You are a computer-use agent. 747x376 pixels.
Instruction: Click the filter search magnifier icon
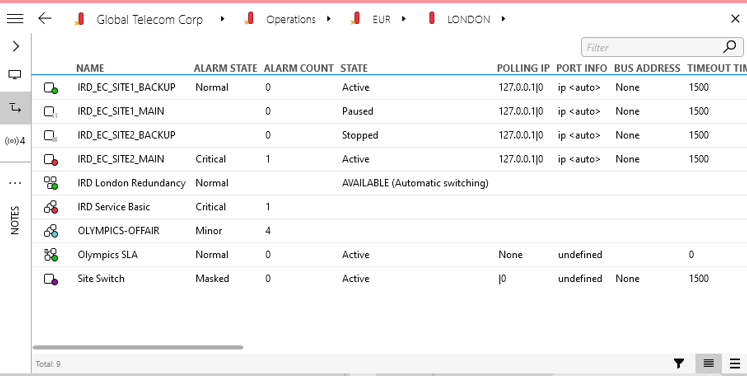click(x=730, y=47)
